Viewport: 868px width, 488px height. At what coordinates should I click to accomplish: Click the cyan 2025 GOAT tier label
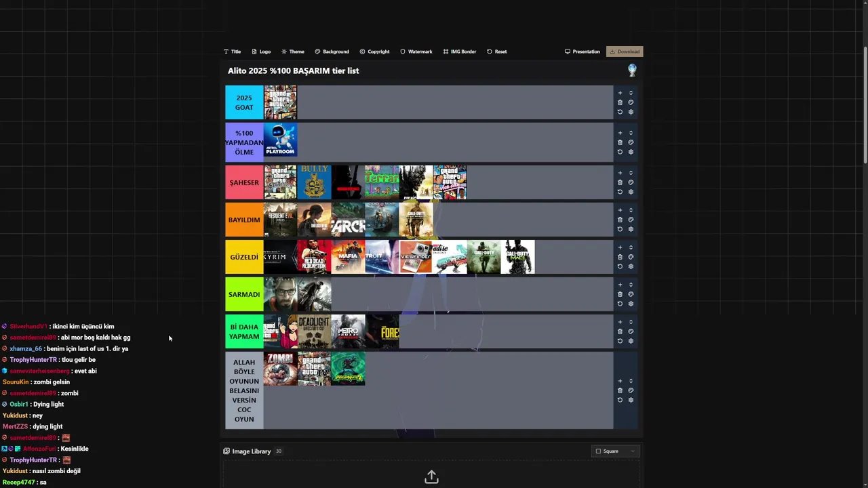coord(244,102)
